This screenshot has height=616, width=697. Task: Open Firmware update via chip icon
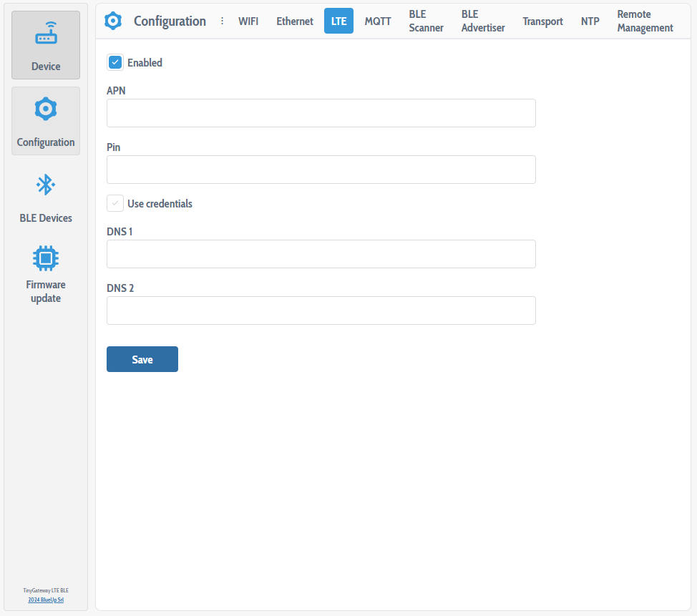point(46,258)
